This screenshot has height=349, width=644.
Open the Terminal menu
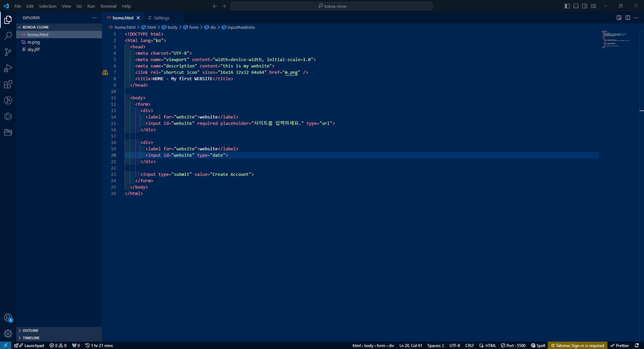tap(108, 6)
